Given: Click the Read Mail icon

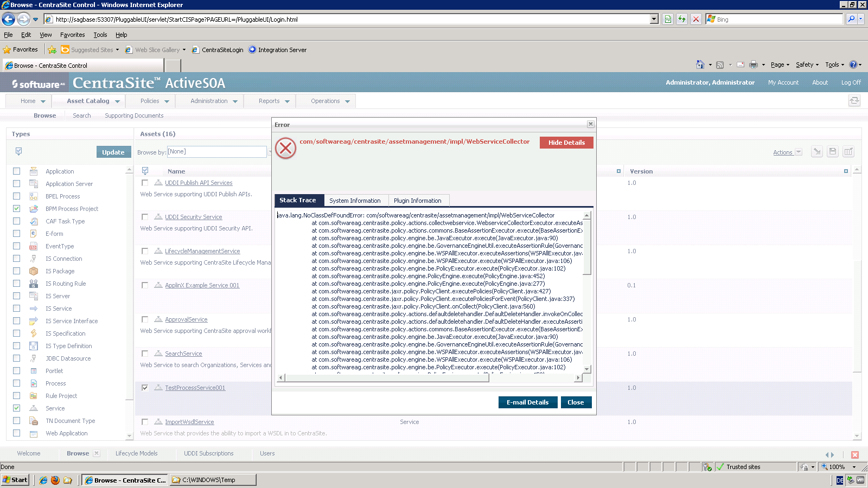Looking at the screenshot, I should pos(741,65).
